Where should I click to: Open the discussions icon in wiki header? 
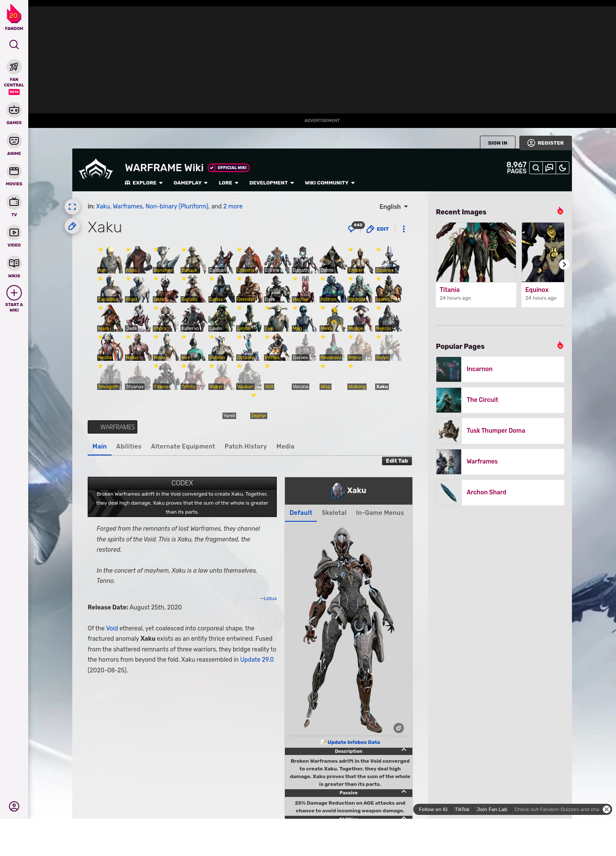[549, 168]
